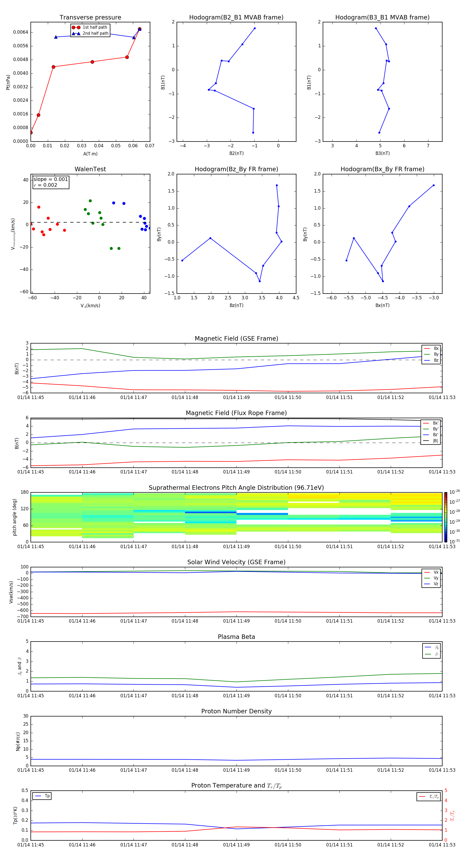Click 'A(T·m)' x-axis label

pyautogui.click(x=90, y=154)
